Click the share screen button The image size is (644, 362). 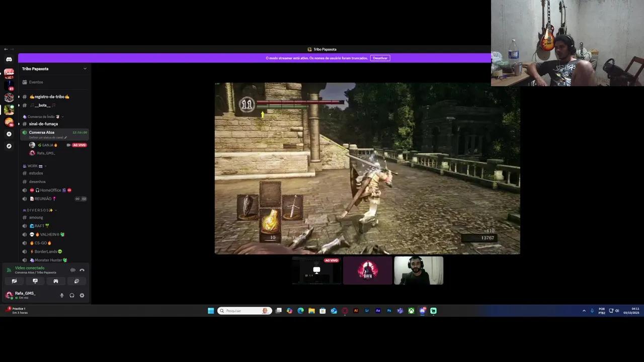click(35, 281)
